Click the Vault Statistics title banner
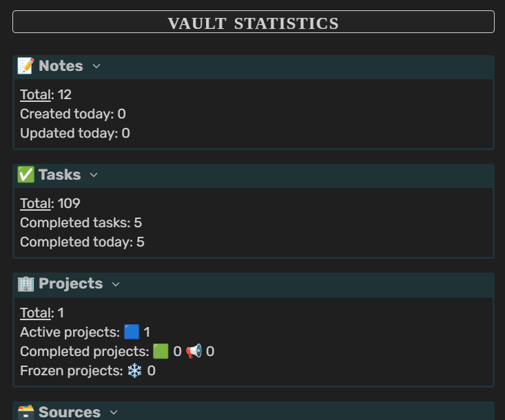The width and height of the screenshot is (505, 420). [253, 23]
